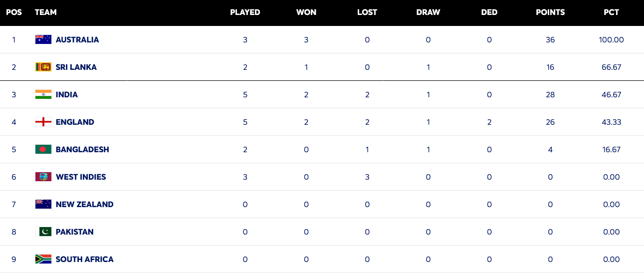Click the DED column header
The width and height of the screenshot is (644, 273).
[x=489, y=12]
